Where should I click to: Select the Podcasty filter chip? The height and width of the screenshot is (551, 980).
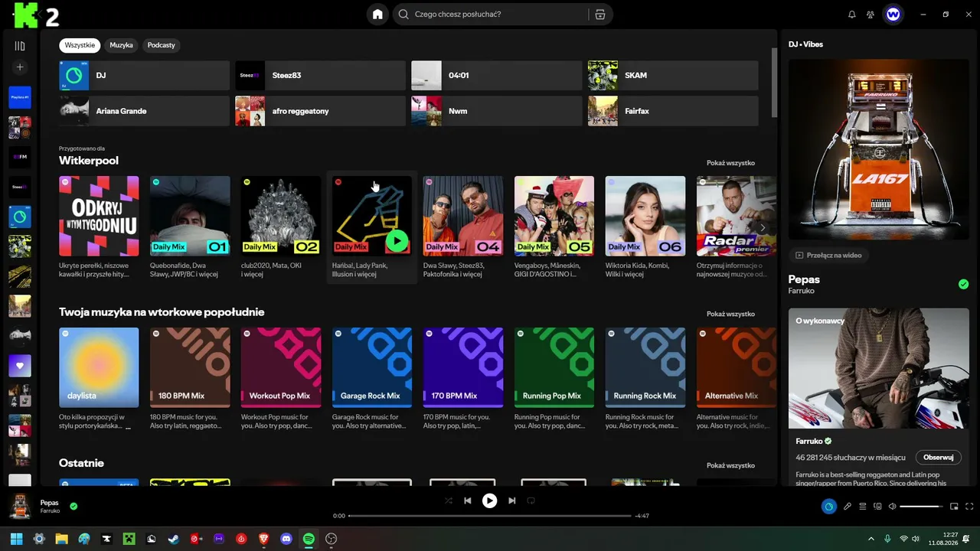(161, 45)
